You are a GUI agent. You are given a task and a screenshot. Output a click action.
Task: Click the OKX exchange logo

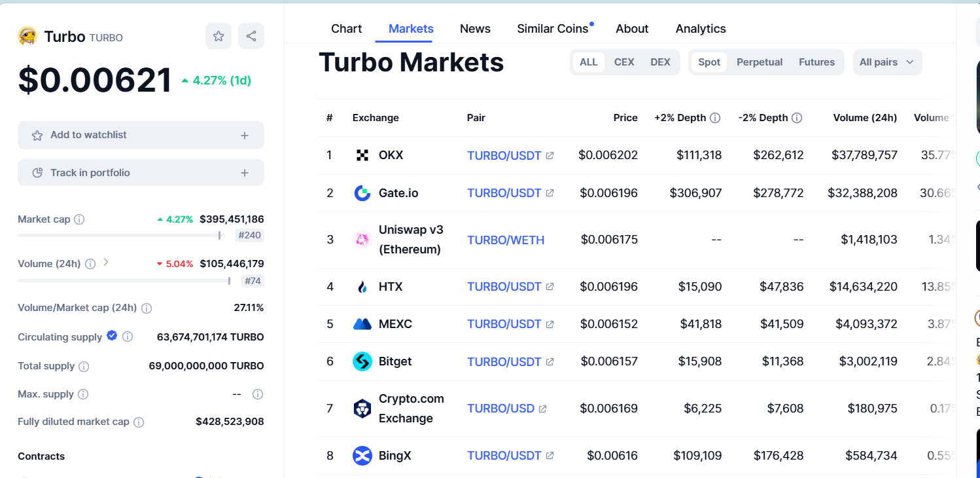tap(362, 155)
